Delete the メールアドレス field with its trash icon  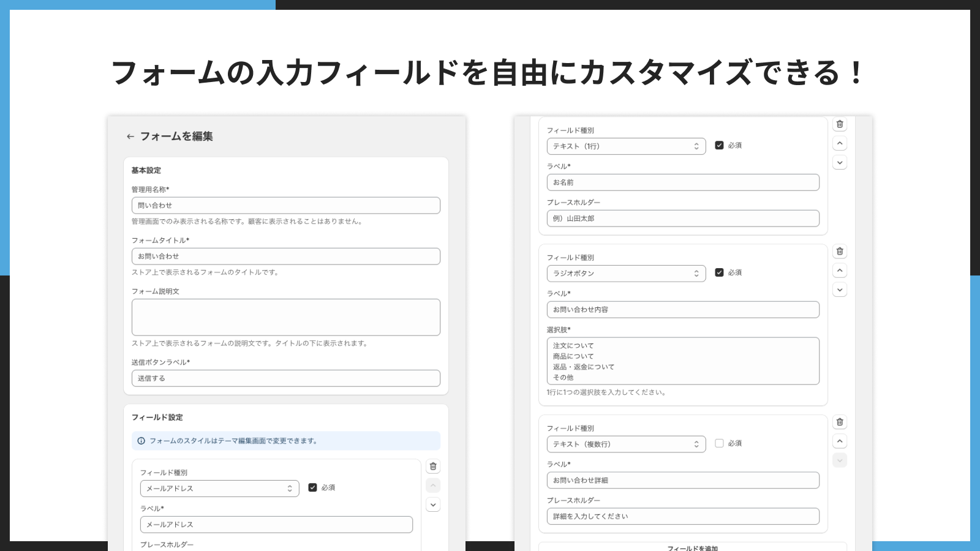[433, 467]
